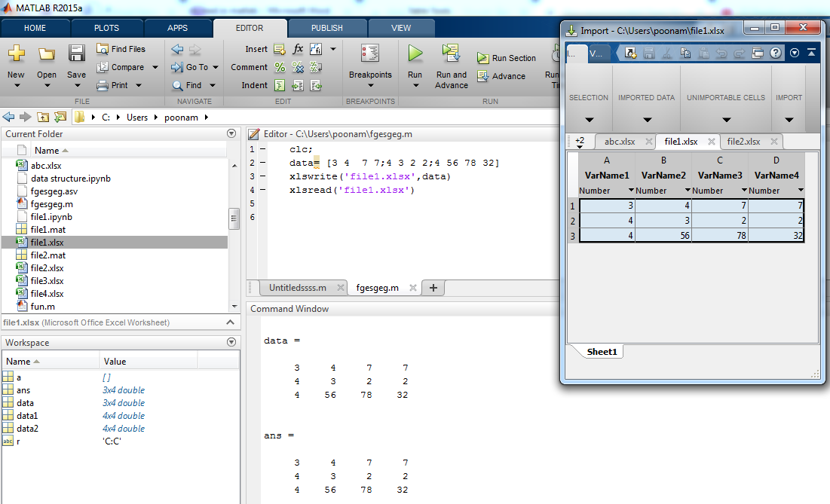
Task: Switch to the PLOTS ribbon tab
Action: click(x=106, y=28)
